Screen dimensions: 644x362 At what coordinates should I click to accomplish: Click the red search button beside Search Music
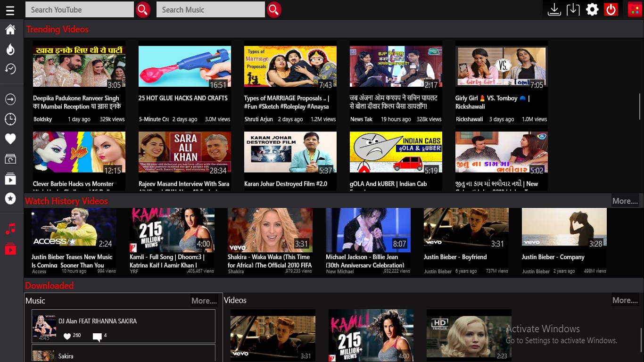274,9
